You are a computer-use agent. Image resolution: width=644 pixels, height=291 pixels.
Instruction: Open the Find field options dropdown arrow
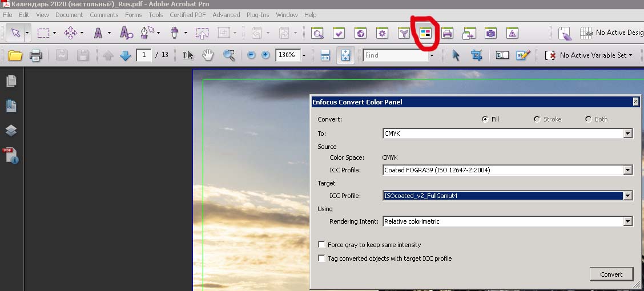pyautogui.click(x=432, y=55)
